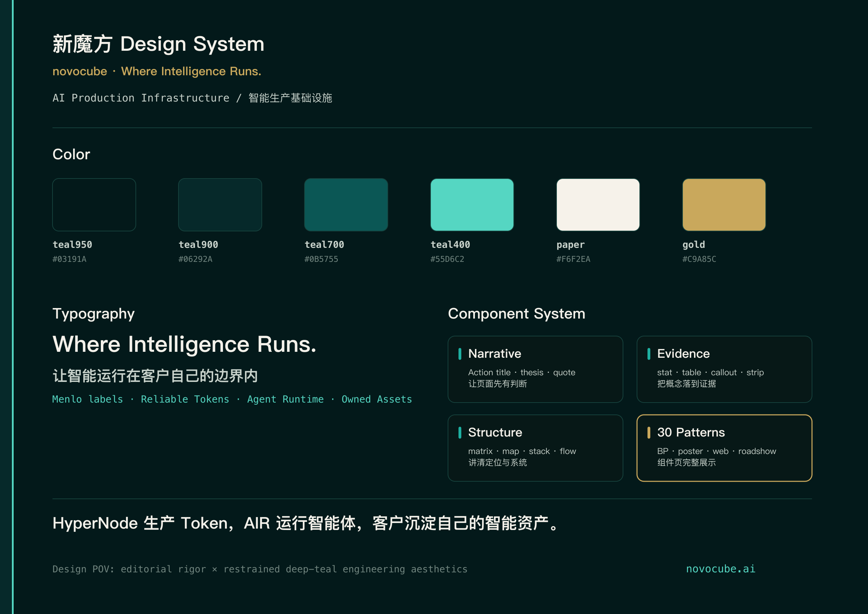Screen dimensions: 868x614
Task: Click matrix · map · stack · flow text
Action: [x=522, y=451]
